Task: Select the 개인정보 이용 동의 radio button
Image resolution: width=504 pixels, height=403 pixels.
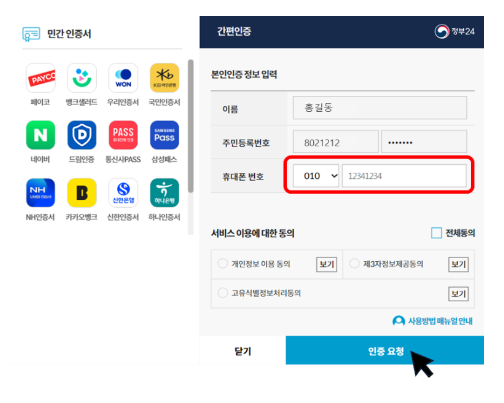Action: pos(223,264)
